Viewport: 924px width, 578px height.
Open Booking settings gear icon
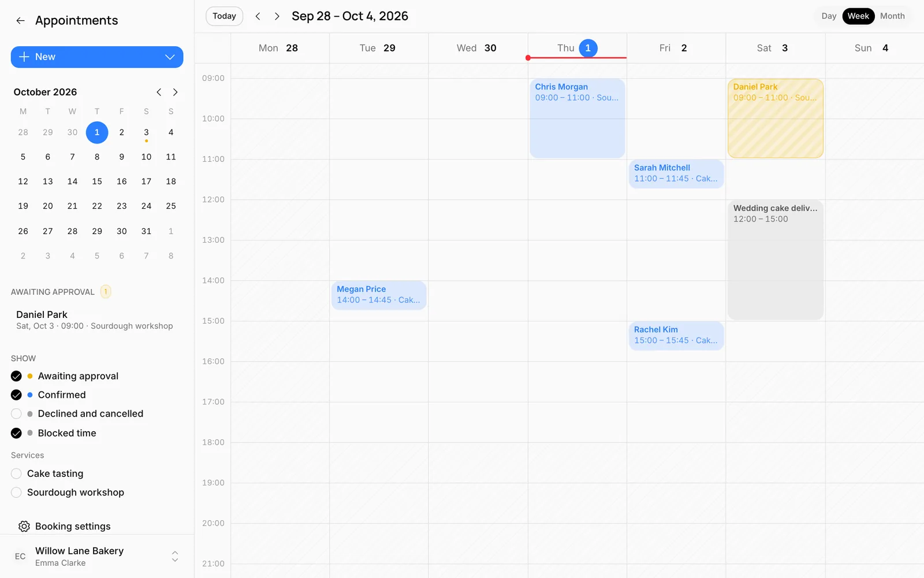pos(24,526)
